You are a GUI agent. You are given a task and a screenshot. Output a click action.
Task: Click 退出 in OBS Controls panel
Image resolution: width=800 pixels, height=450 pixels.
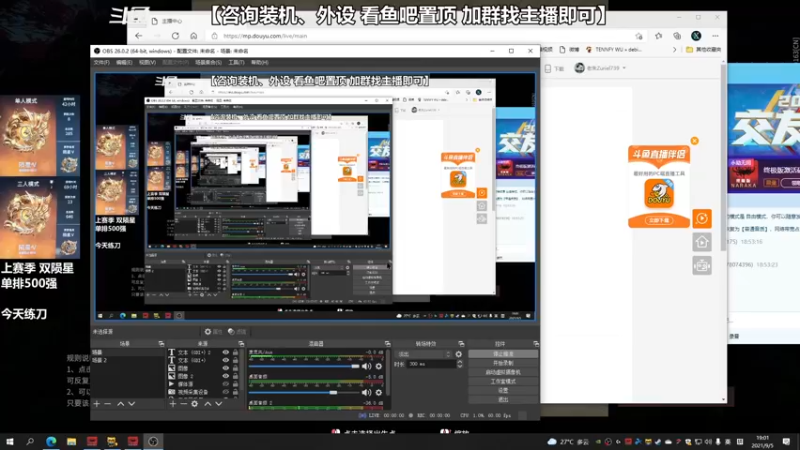tap(503, 399)
